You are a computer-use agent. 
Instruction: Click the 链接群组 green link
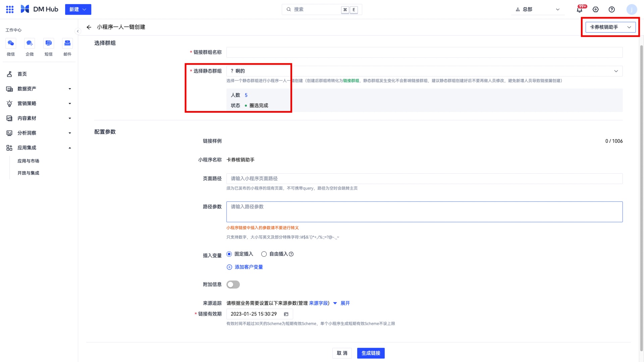coord(351,81)
